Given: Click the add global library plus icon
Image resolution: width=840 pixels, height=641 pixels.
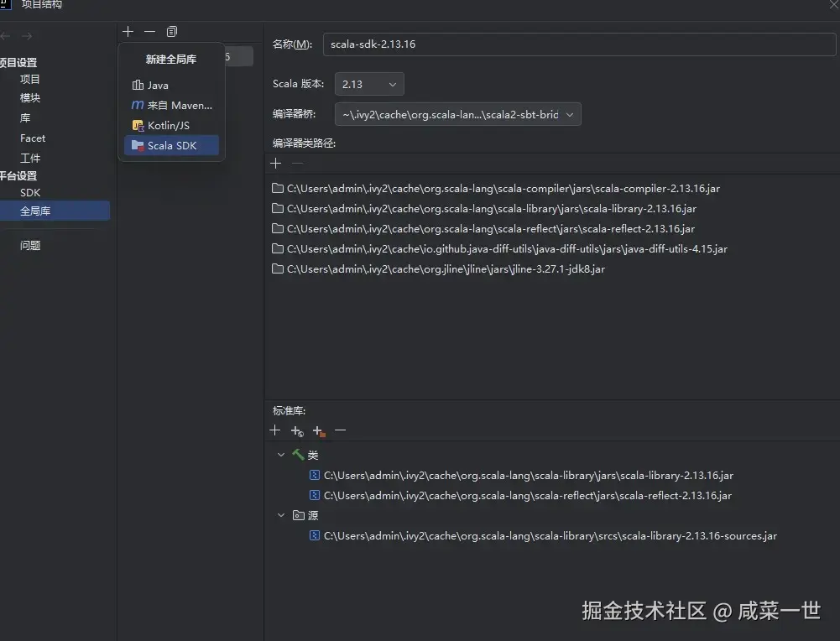Looking at the screenshot, I should [128, 32].
